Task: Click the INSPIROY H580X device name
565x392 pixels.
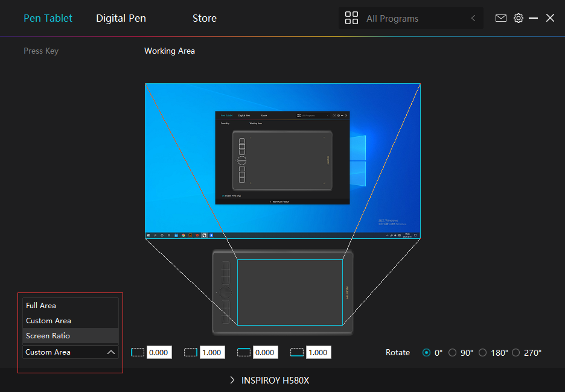Action: coord(275,381)
